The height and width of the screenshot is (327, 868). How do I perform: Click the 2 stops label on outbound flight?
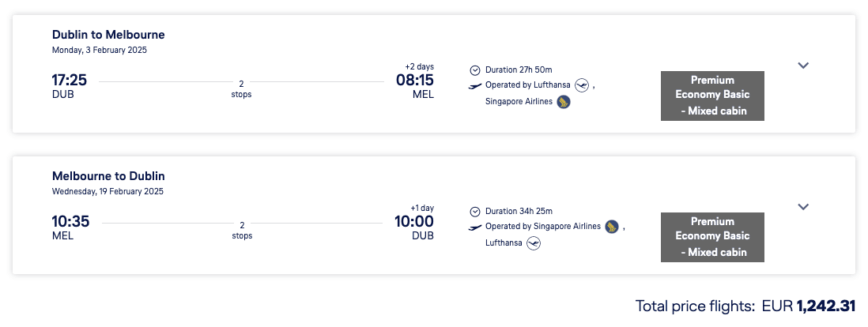coord(242,88)
